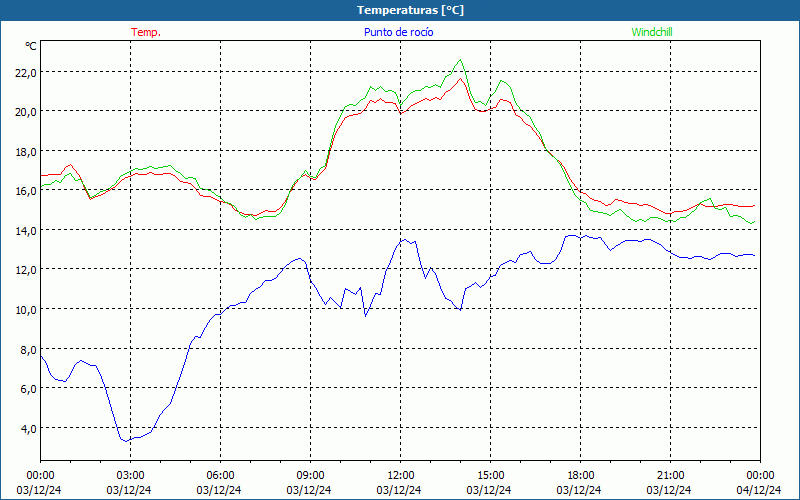The height and width of the screenshot is (500, 800).
Task: Click the "16,0" y-axis value
Action: [26, 191]
